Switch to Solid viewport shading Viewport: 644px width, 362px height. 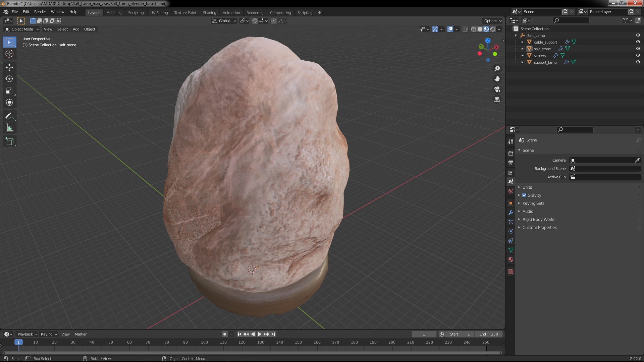pos(480,29)
